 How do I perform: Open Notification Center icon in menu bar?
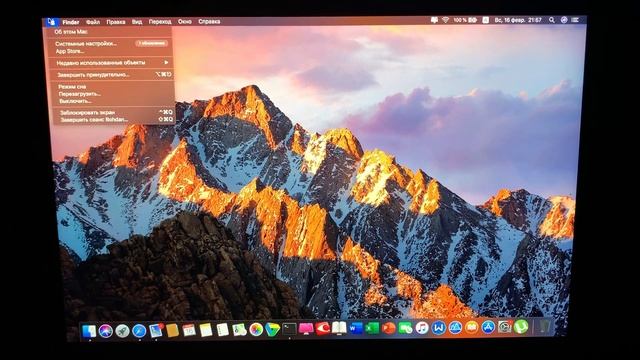(576, 20)
